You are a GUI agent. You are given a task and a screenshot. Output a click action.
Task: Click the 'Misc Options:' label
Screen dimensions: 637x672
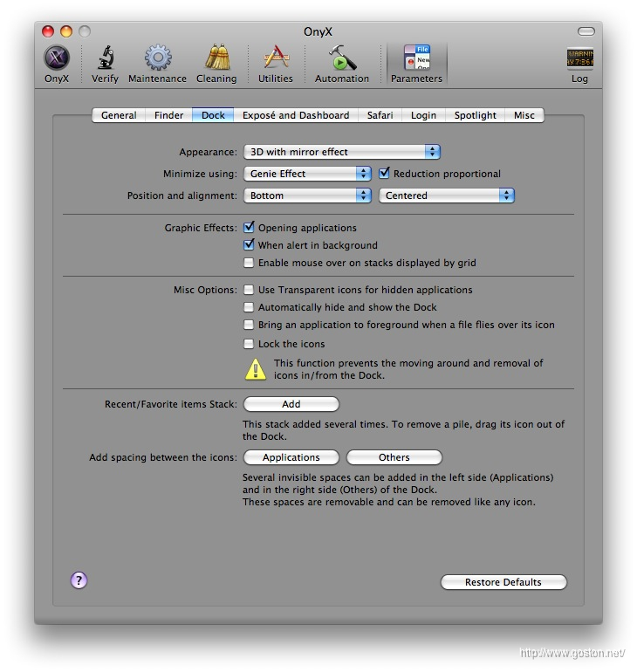coord(205,290)
